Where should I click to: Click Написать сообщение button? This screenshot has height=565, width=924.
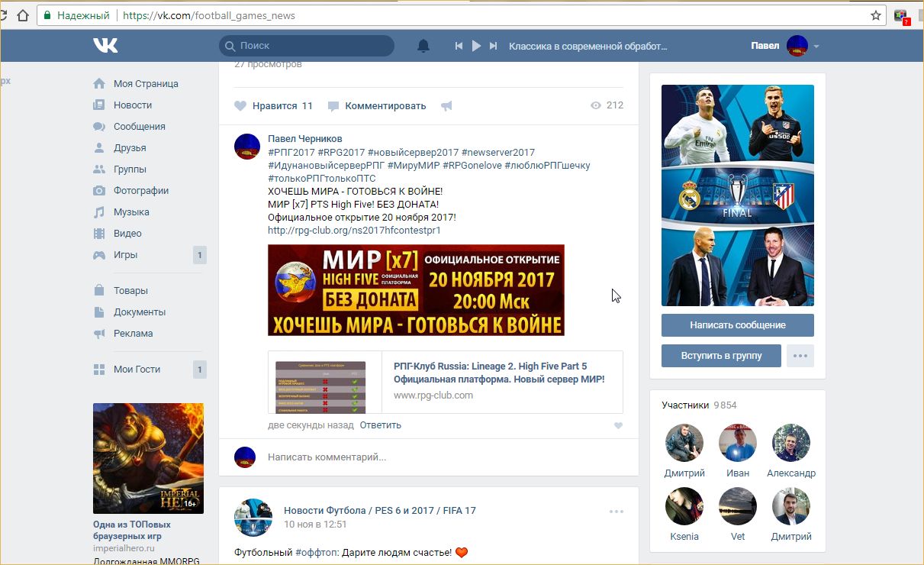738,325
